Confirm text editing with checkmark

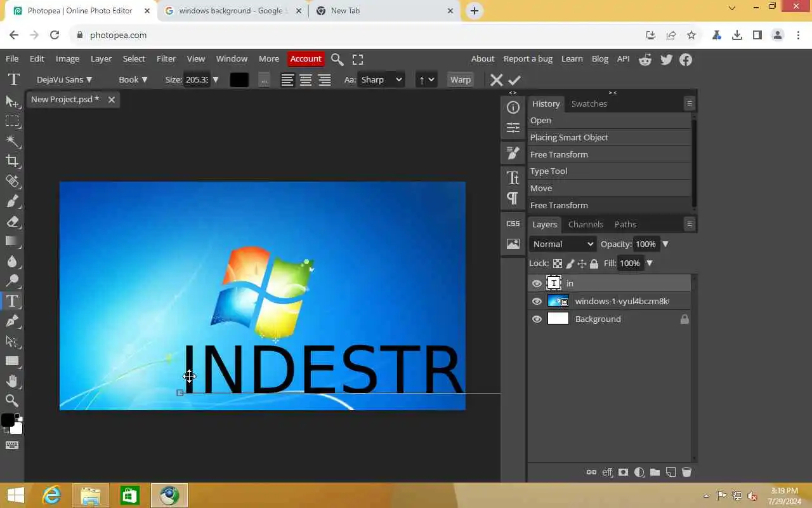514,80
